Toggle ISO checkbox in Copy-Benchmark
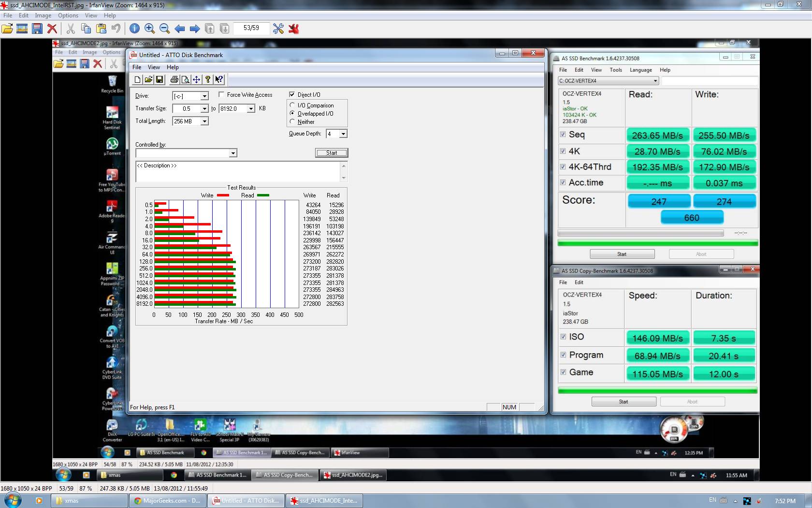 [563, 337]
